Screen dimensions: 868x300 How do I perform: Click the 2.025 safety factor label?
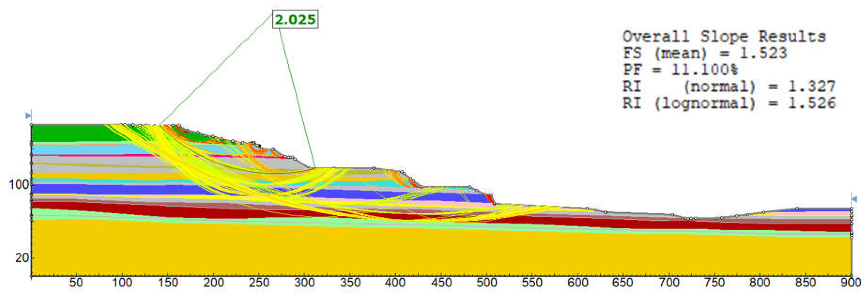[x=295, y=19]
